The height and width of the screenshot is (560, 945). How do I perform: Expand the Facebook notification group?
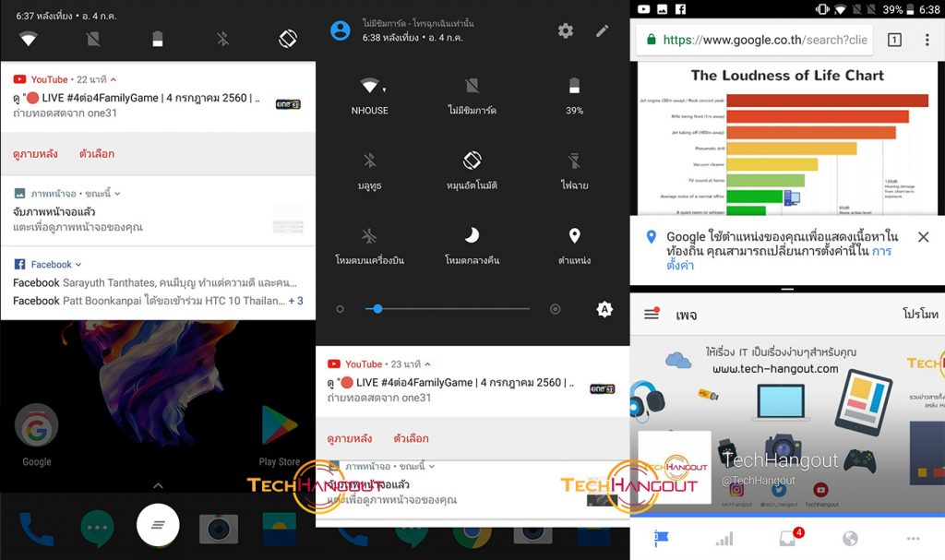coord(78,265)
